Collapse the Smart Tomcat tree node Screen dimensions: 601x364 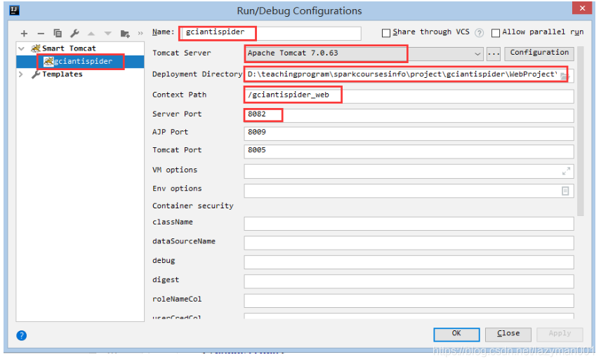(22, 48)
